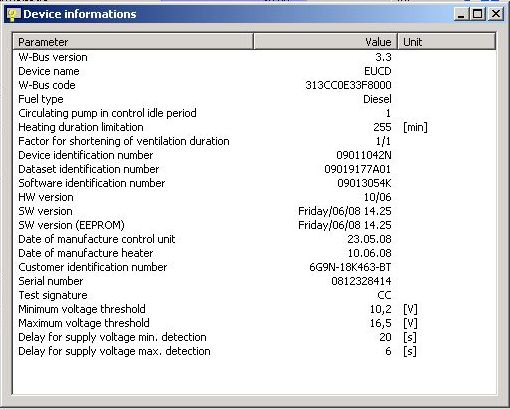
Task: Select Heating duration limitation row
Action: [x=254, y=127]
